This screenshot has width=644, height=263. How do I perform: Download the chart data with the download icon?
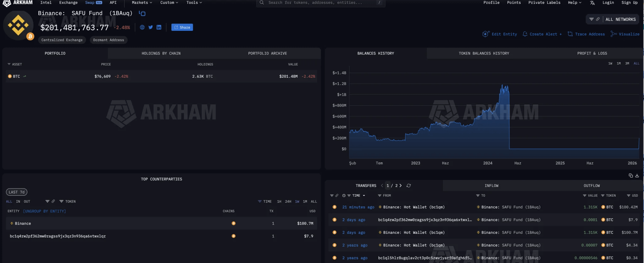637,176
